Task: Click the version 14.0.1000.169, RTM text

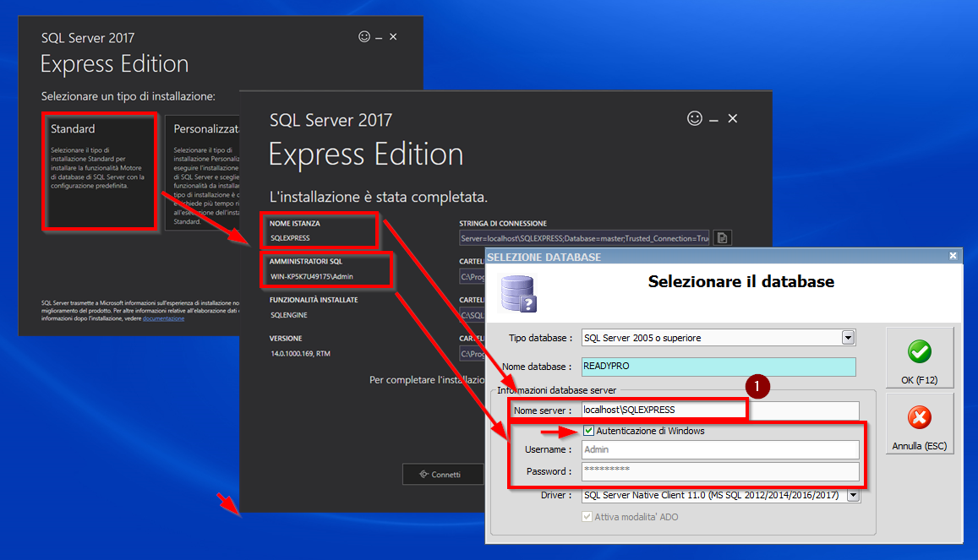Action: 300,353
